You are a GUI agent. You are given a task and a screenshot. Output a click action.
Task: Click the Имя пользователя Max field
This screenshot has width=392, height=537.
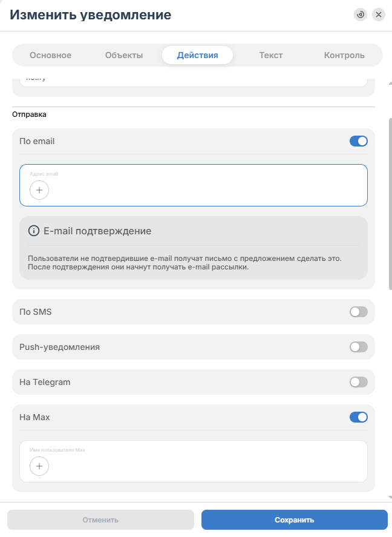pos(194,461)
